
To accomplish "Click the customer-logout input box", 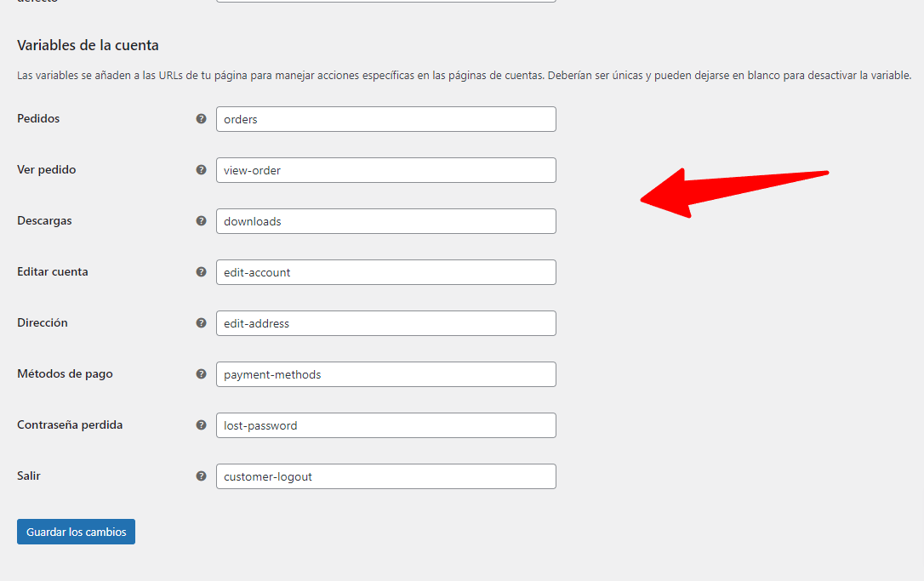I will pyautogui.click(x=386, y=476).
